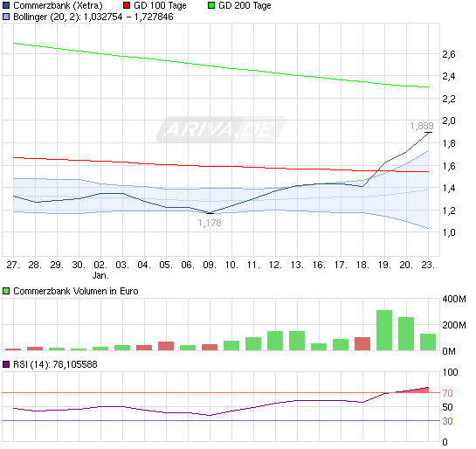Click the 27. date label on x-axis
The width and height of the screenshot is (476, 449).
tap(13, 265)
